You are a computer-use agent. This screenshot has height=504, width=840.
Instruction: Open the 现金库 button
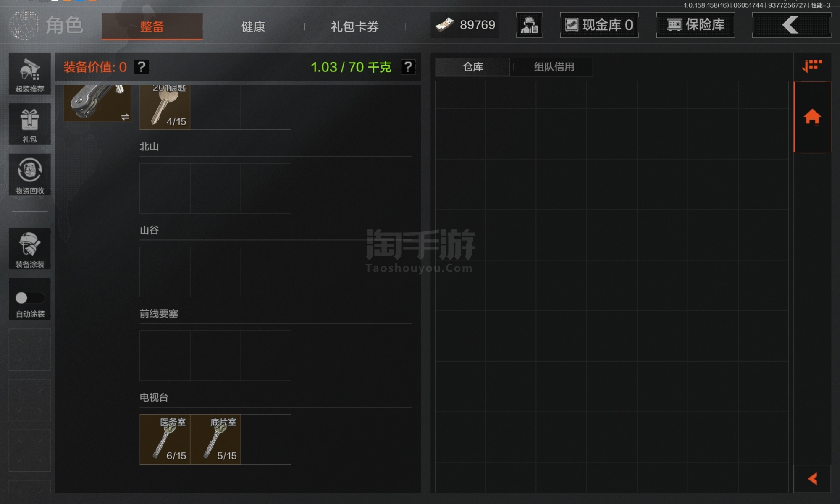coord(599,25)
